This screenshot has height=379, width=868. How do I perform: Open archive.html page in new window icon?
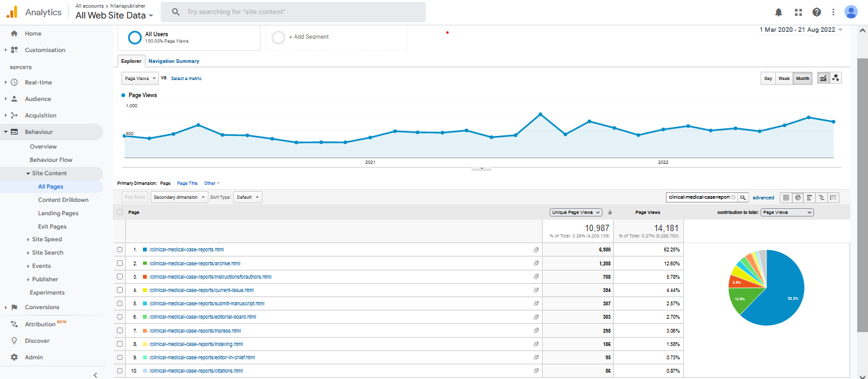(x=536, y=263)
